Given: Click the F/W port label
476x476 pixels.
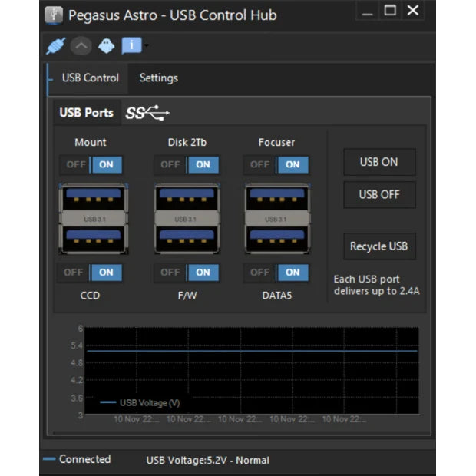Looking at the screenshot, I should tap(187, 296).
